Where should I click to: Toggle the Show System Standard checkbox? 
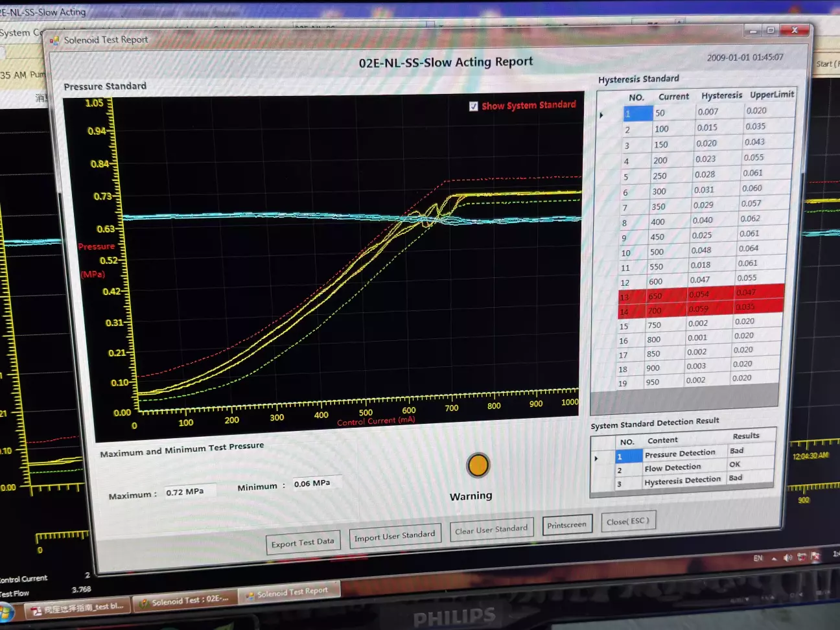tap(474, 106)
